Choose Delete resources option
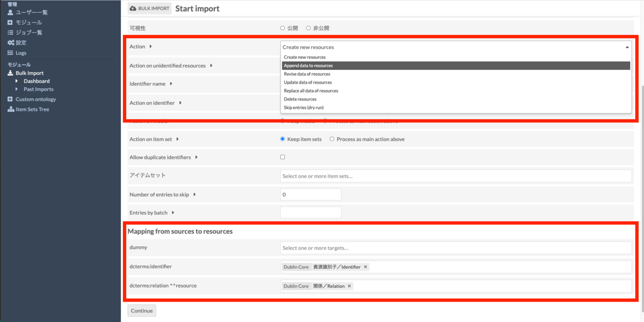Screen dimensions: 644x322 tap(456, 99)
